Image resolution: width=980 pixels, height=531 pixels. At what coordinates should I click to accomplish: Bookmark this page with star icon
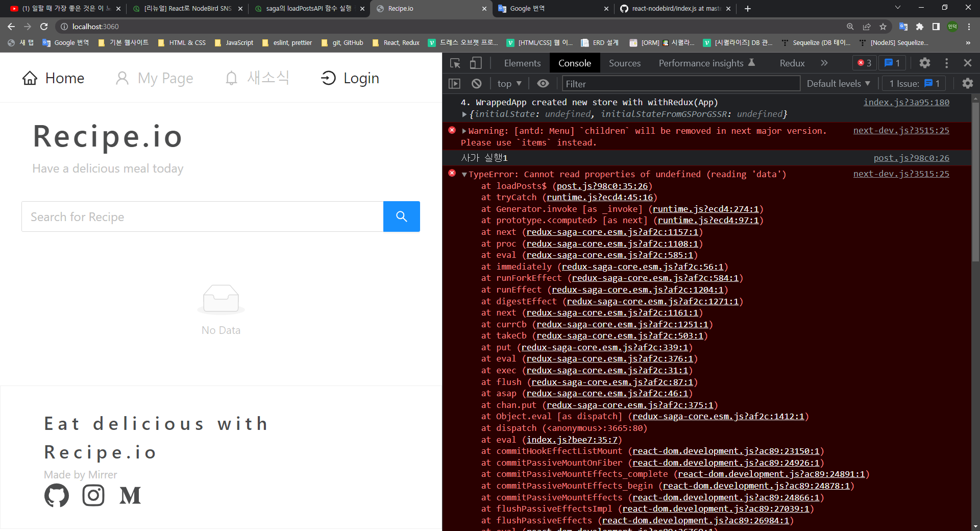(883, 27)
